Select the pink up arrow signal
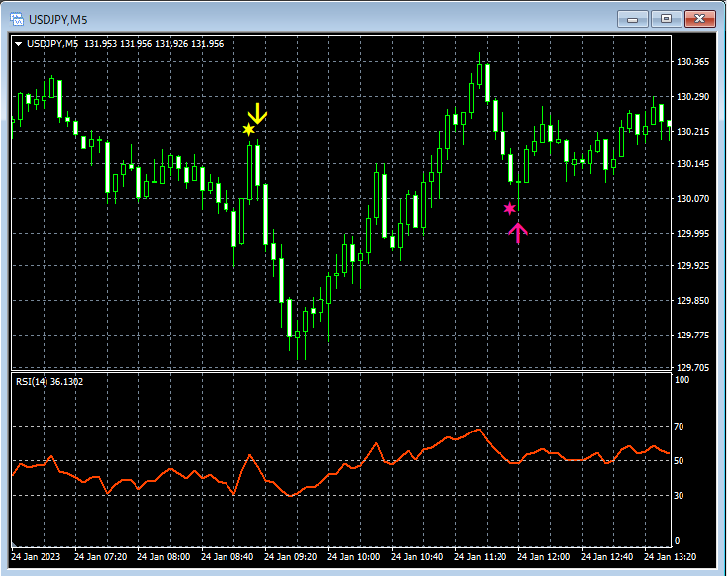Screen dimensions: 728x576 (518, 233)
